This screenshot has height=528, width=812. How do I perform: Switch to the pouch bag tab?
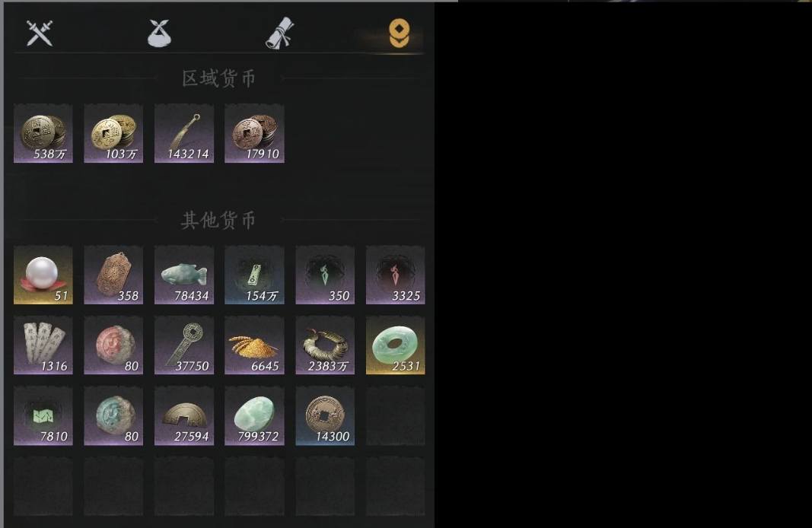tap(160, 33)
